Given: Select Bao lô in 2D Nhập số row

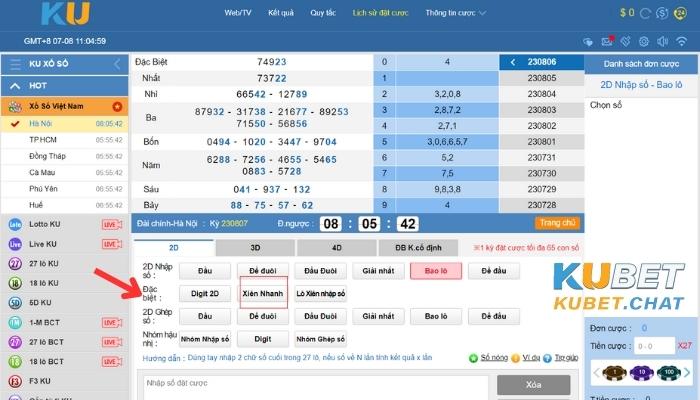Looking at the screenshot, I should coord(436,271).
